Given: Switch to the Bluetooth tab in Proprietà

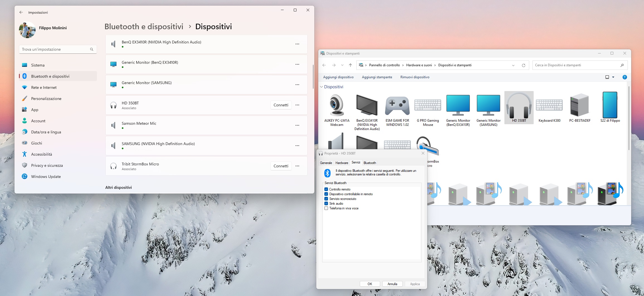Looking at the screenshot, I should pyautogui.click(x=370, y=163).
